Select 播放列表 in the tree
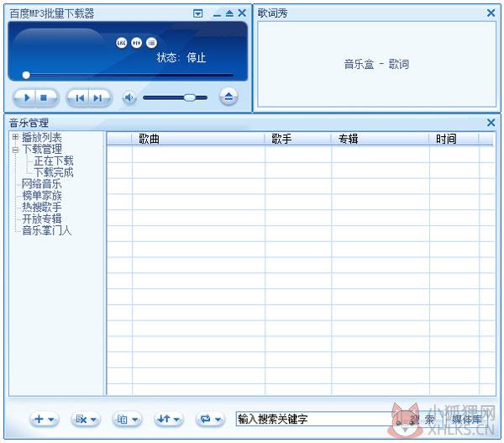 tap(42, 138)
